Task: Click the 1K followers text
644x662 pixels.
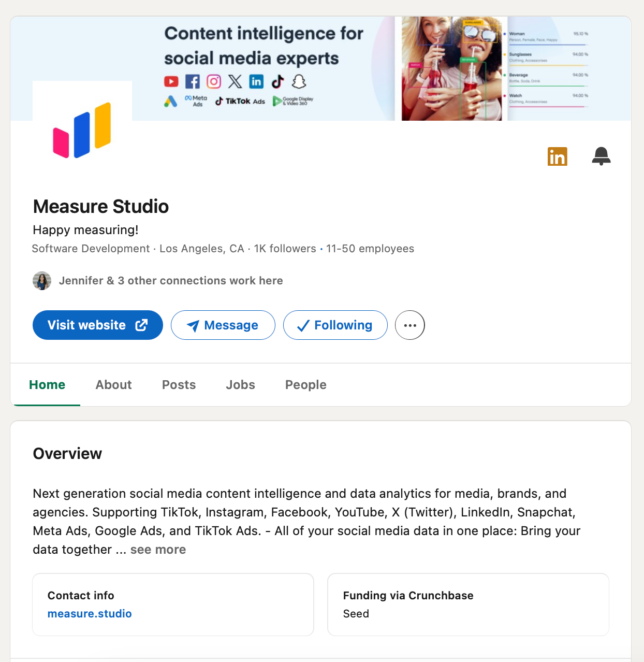Action: (285, 249)
